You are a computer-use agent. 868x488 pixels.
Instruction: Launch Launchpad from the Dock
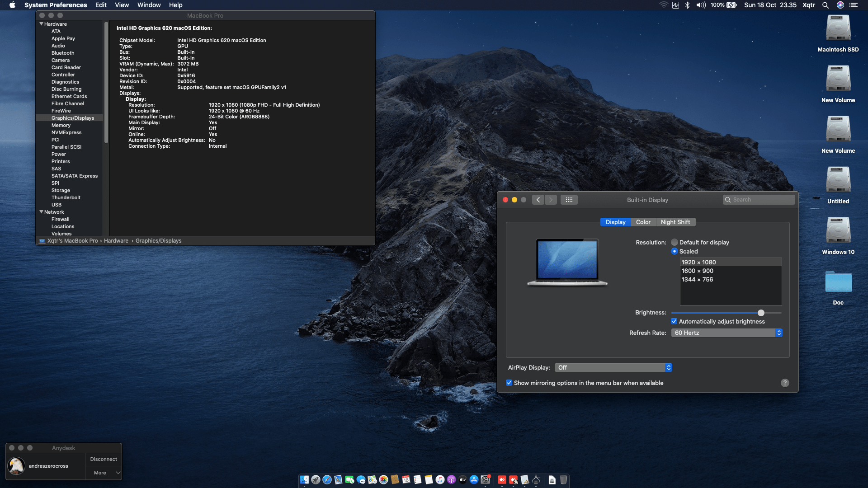315,480
